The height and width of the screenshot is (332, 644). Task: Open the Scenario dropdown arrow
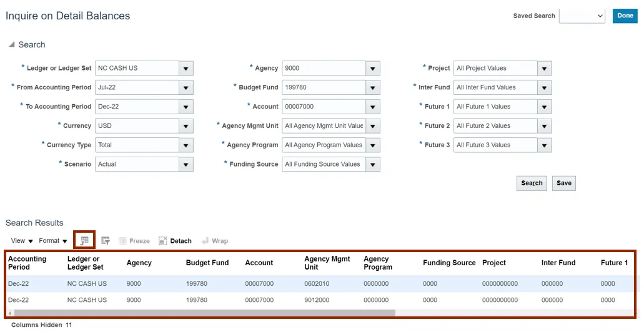186,164
